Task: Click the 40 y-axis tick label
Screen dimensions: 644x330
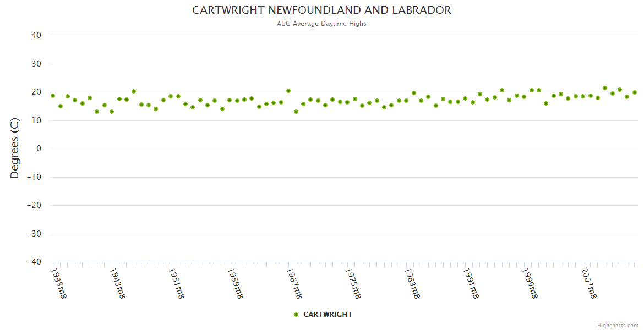Action: pyautogui.click(x=36, y=35)
